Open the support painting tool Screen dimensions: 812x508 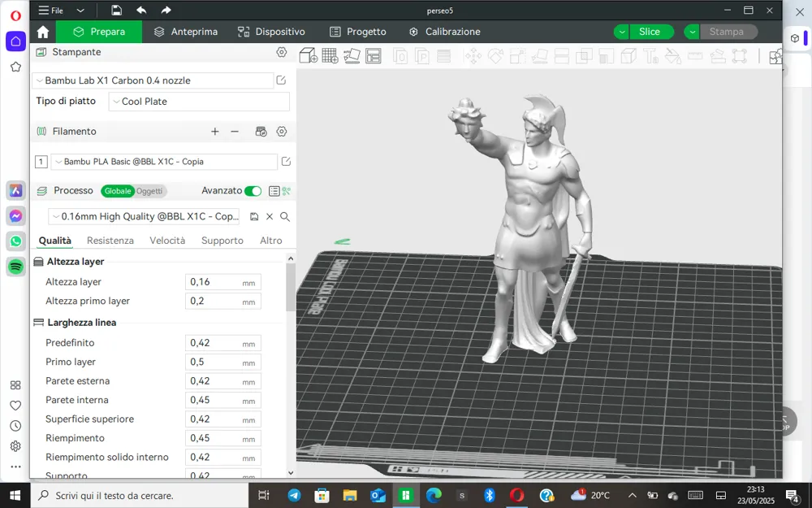pos(607,56)
